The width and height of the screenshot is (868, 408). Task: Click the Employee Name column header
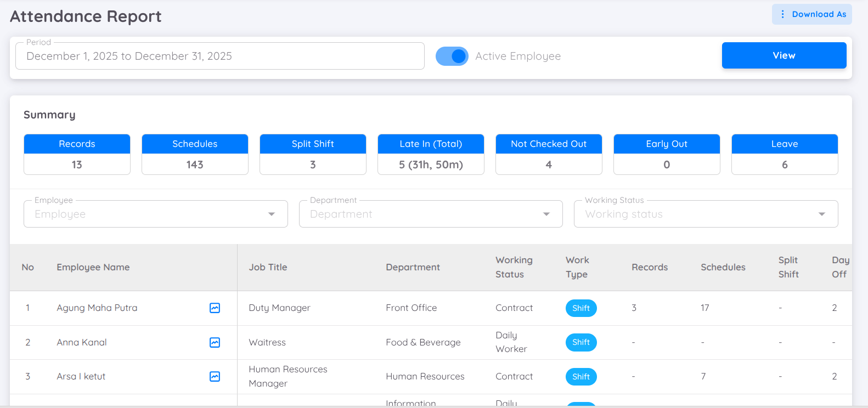coord(93,267)
